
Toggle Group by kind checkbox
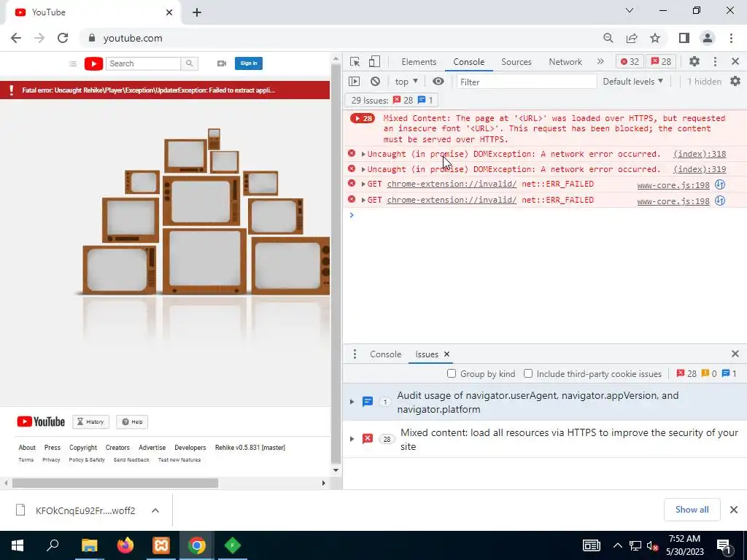coord(451,374)
